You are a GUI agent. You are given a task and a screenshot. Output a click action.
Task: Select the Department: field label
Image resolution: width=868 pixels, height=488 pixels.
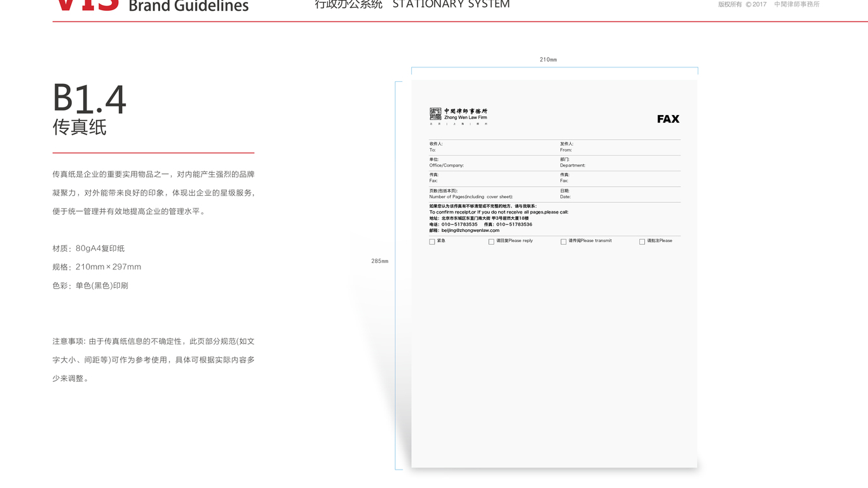[573, 165]
